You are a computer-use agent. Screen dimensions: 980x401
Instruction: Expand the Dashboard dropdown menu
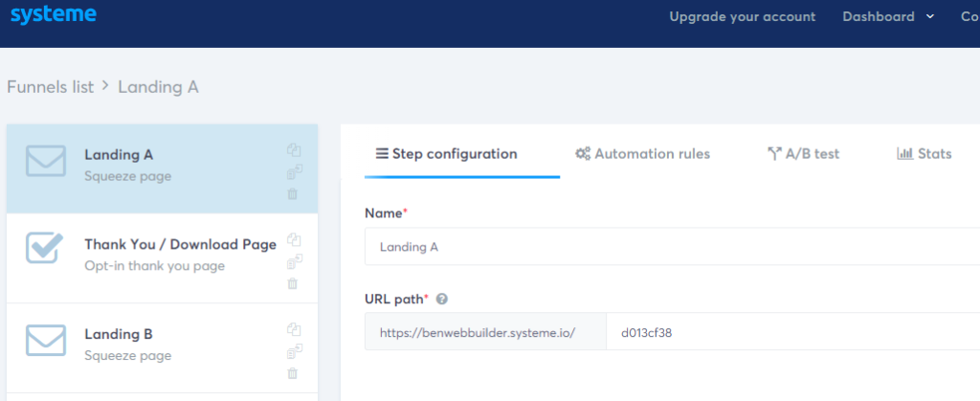point(888,17)
